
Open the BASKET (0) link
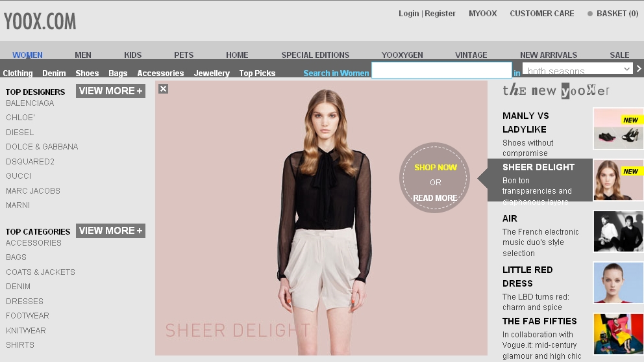617,14
